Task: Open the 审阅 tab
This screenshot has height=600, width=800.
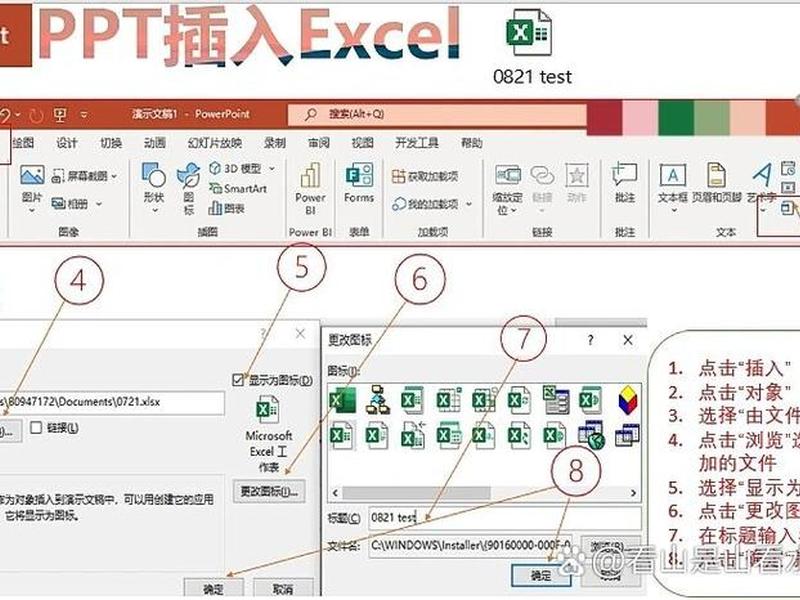Action: (x=319, y=143)
